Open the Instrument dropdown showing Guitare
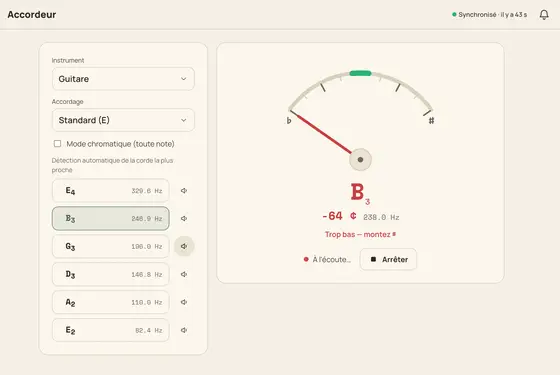The image size is (560, 375). pos(123,79)
